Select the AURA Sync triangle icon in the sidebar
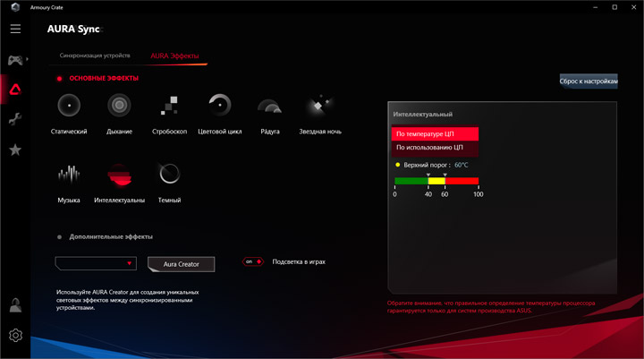The image size is (644, 359). point(15,90)
